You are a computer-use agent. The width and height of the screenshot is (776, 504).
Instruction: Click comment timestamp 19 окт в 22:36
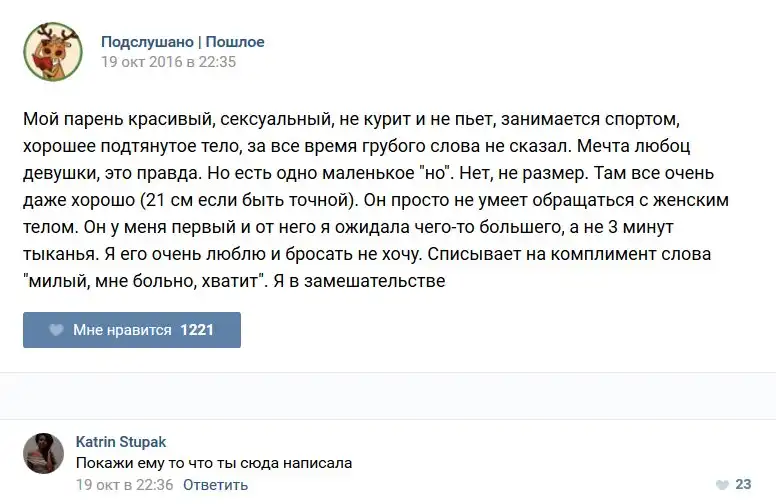(x=125, y=485)
